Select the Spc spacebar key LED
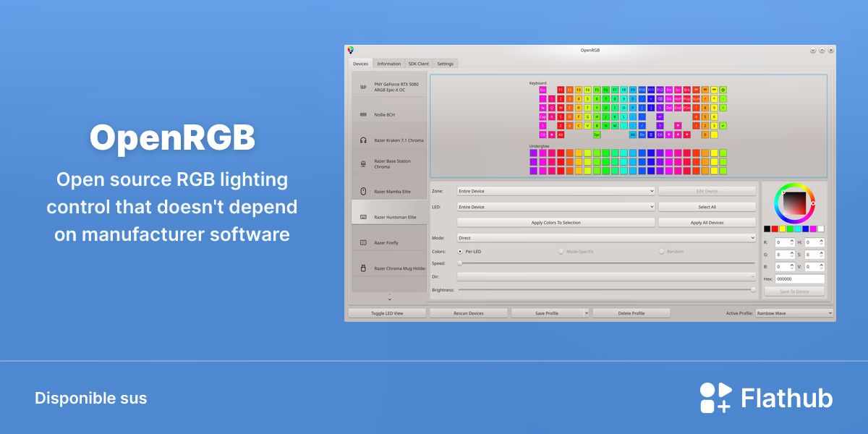 pos(597,135)
